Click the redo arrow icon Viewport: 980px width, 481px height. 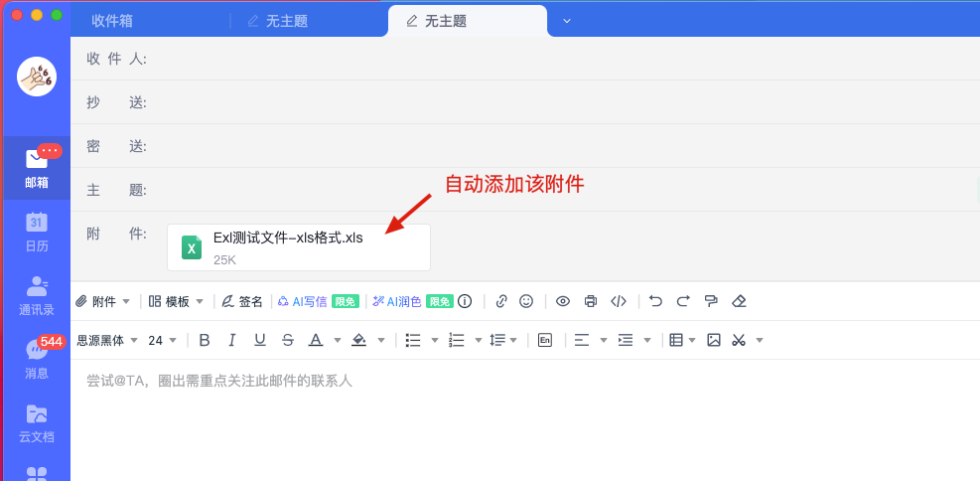point(683,301)
